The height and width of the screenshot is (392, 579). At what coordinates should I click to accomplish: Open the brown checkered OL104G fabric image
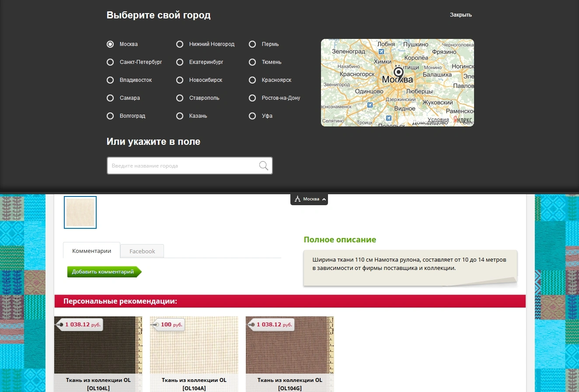coord(289,345)
